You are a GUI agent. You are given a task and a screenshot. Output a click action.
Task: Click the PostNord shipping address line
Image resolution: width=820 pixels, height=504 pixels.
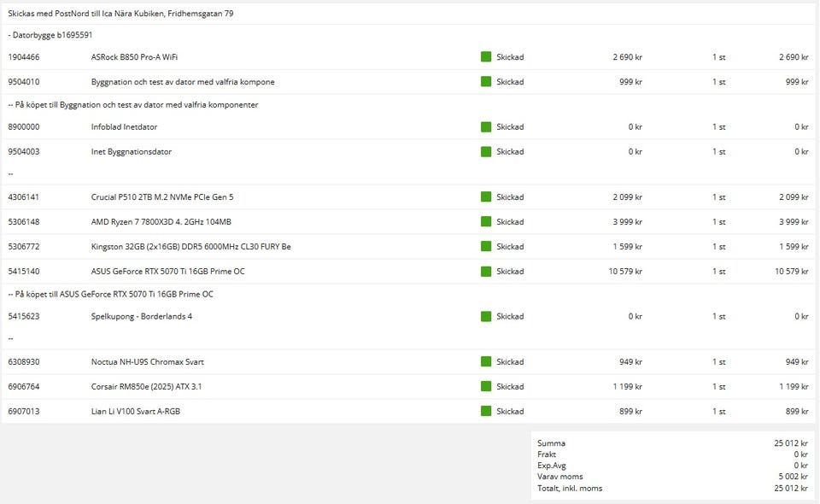[120, 14]
